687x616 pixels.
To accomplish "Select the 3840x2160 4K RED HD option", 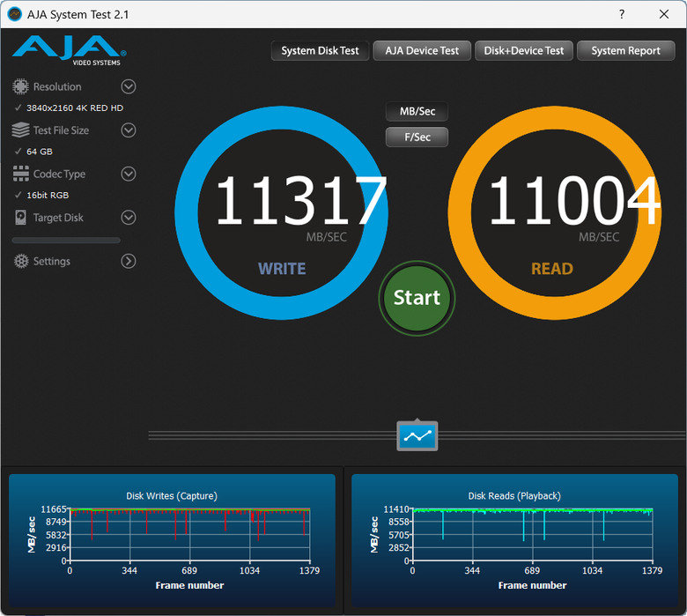I will tap(75, 108).
